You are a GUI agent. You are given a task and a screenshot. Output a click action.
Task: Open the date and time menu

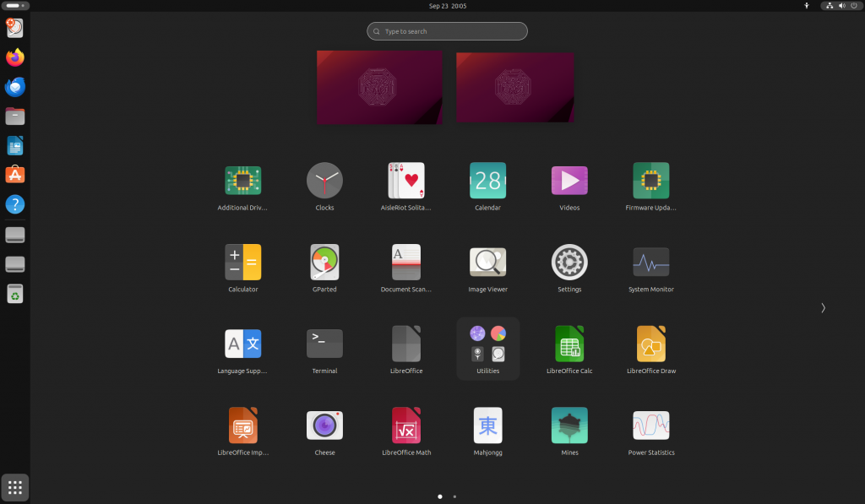(446, 6)
